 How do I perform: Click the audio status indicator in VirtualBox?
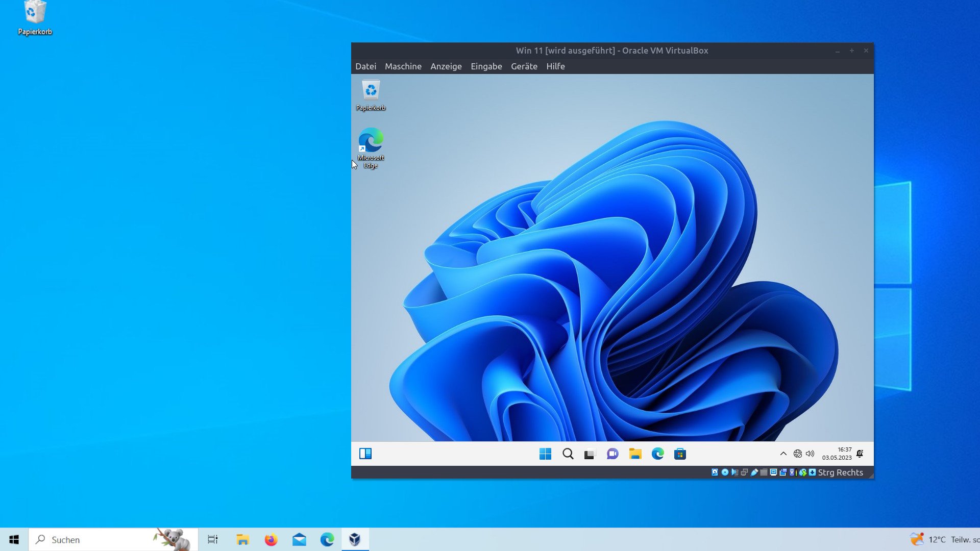(x=734, y=472)
